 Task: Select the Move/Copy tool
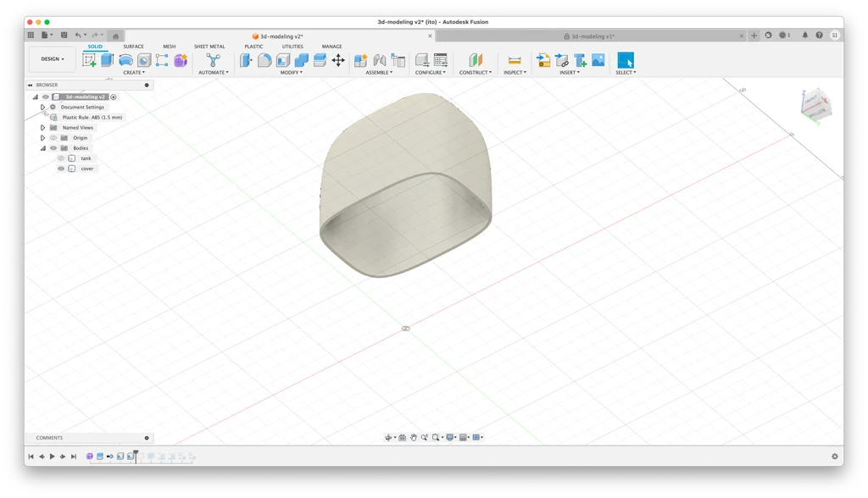(338, 60)
